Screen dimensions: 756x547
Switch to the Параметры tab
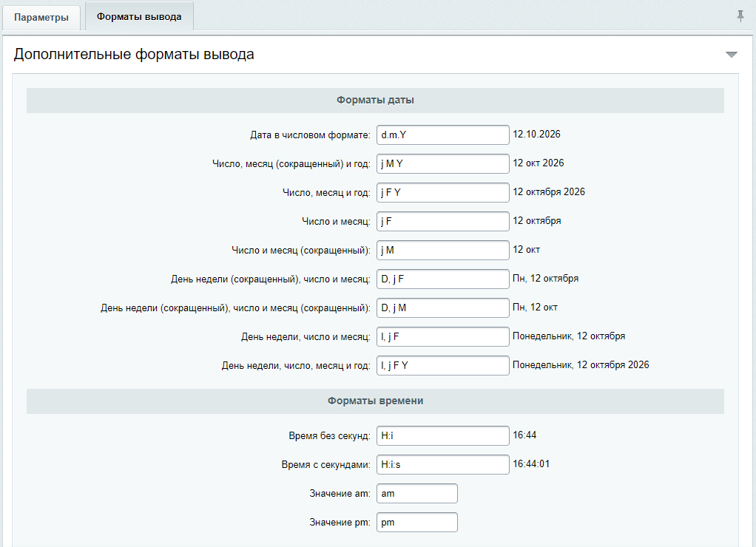[x=41, y=18]
